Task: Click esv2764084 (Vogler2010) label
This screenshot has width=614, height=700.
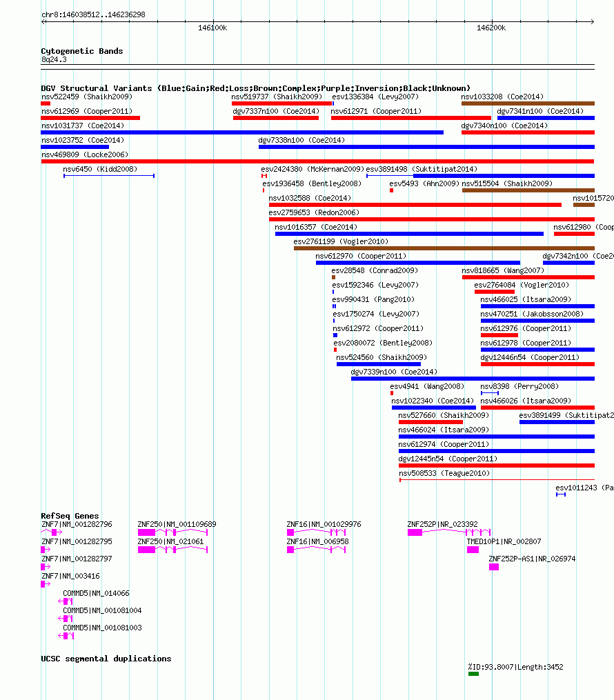Action: pos(522,286)
